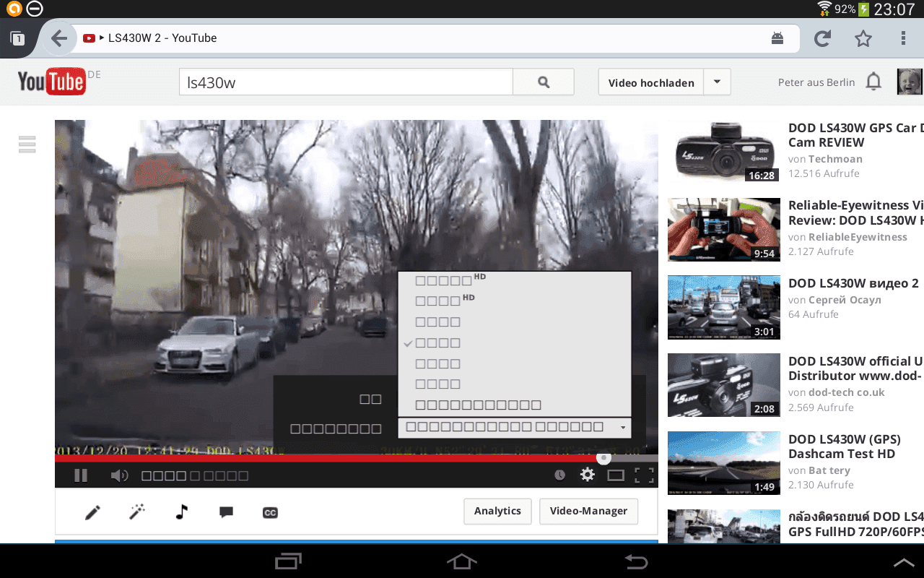Viewport: 924px width, 578px height.
Task: Select the first HD quality option
Action: (515, 280)
